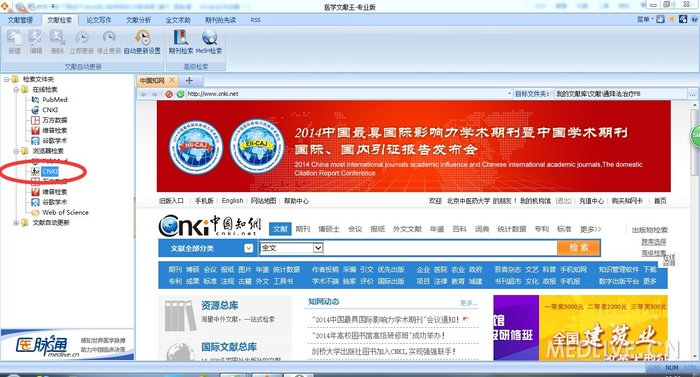
Task: Open the 国际文献总库 link
Action: pyautogui.click(x=229, y=347)
